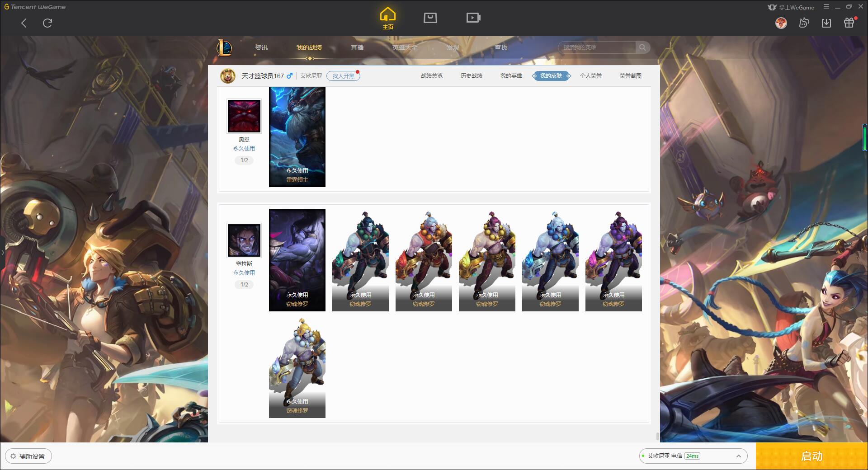Select the 我的皮肤 sub-tab

(551, 76)
